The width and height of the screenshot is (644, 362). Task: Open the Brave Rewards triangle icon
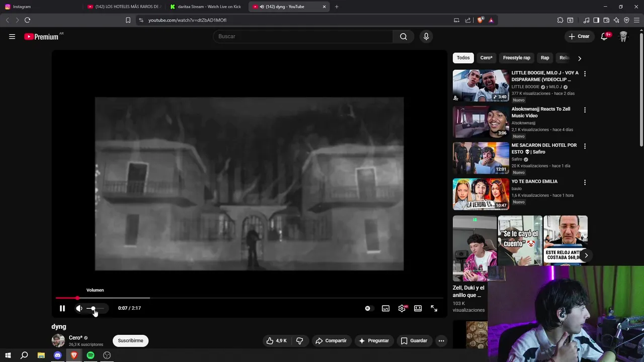click(x=491, y=20)
